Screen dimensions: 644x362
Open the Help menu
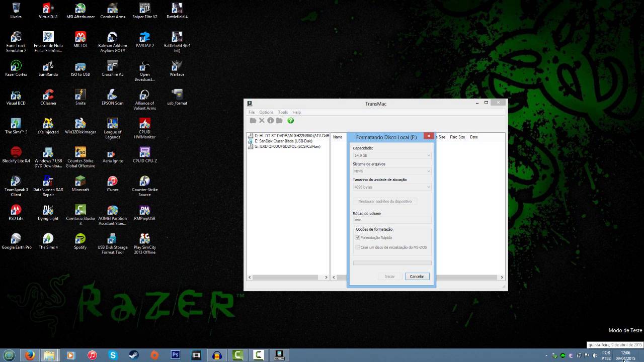click(x=297, y=112)
